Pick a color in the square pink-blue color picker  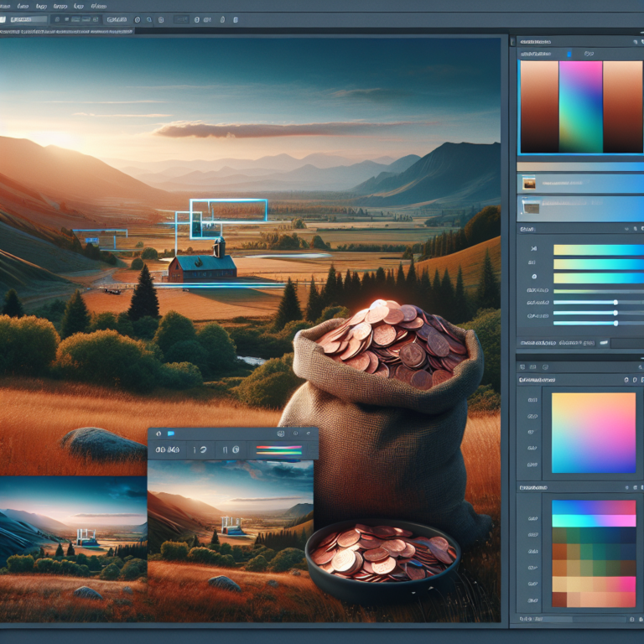click(594, 433)
